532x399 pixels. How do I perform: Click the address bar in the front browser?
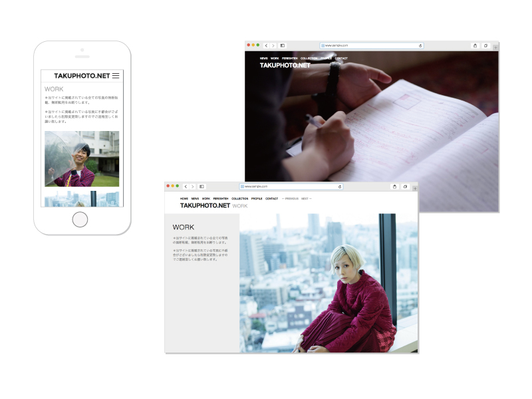291,187
